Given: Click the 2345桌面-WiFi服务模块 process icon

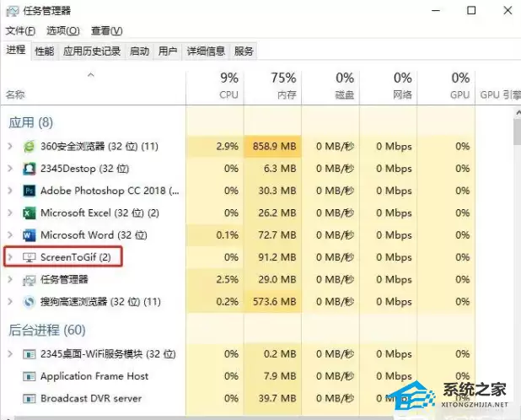Looking at the screenshot, I should click(x=29, y=354).
